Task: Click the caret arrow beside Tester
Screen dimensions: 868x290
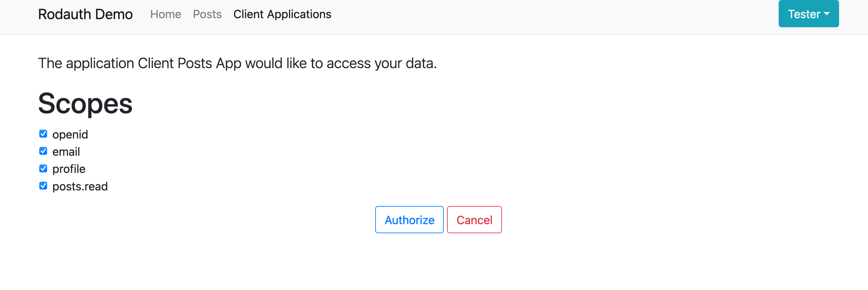Action: point(826,14)
